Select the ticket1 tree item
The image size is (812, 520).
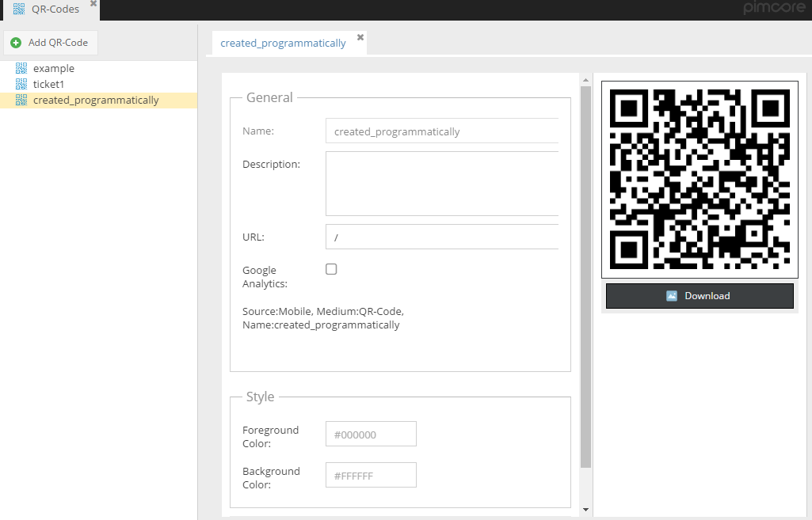pos(48,84)
